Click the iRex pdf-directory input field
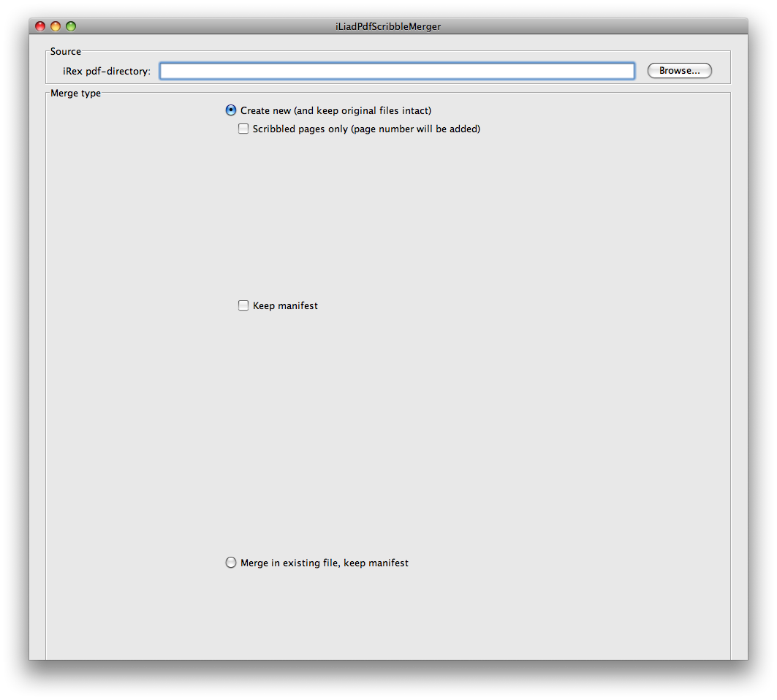The image size is (777, 700). pos(397,71)
